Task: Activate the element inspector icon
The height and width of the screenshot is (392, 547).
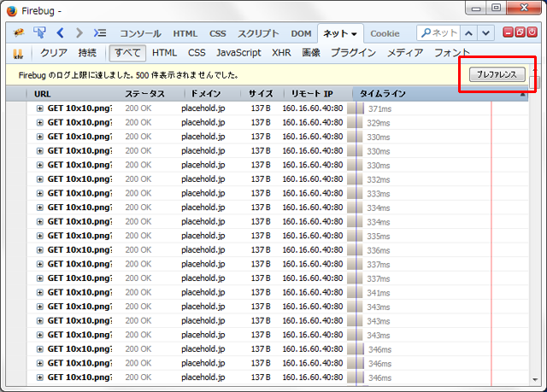Action: point(39,33)
